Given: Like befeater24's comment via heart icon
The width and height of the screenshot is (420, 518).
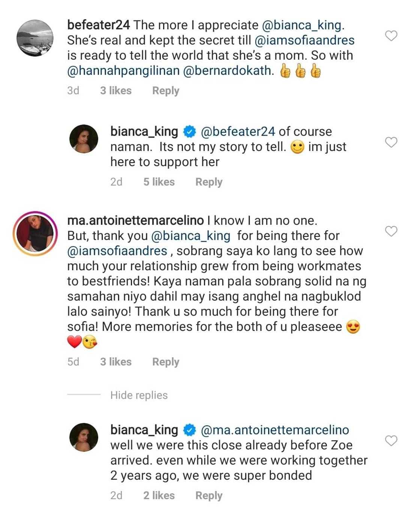Looking at the screenshot, I should [x=392, y=36].
